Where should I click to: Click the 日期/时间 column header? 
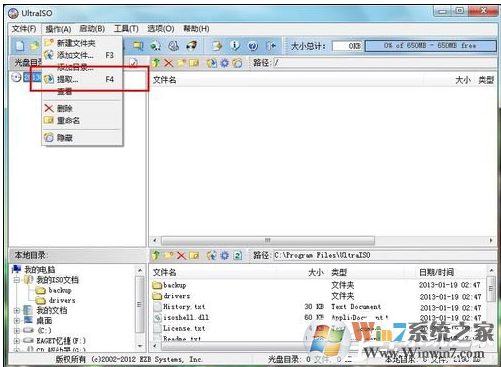coord(436,272)
